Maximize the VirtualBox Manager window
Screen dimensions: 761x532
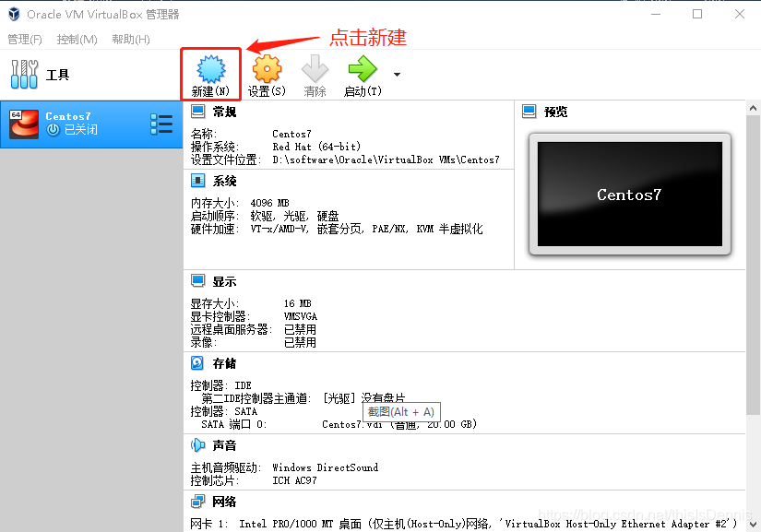tap(697, 14)
